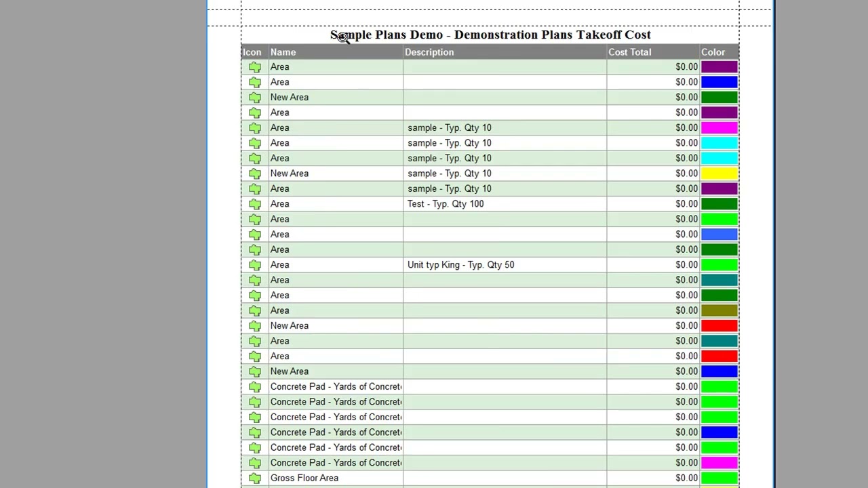868x488 pixels.
Task: Click icon of Concrete Pad row with magenta color
Action: 255,463
